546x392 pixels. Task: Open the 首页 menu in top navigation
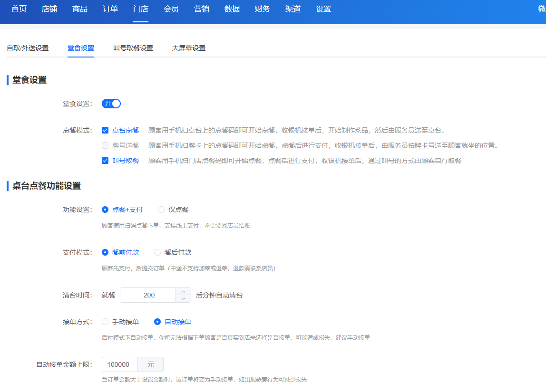click(19, 9)
